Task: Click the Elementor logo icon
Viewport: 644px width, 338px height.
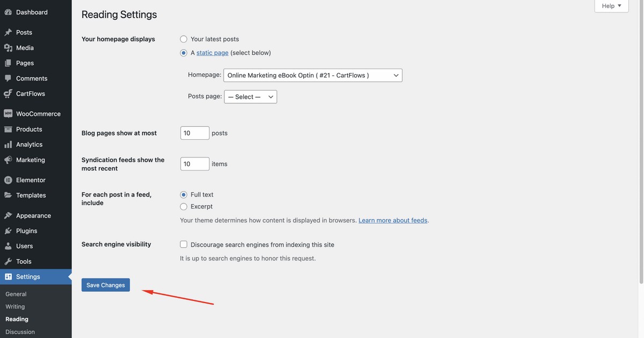Action: 8,180
